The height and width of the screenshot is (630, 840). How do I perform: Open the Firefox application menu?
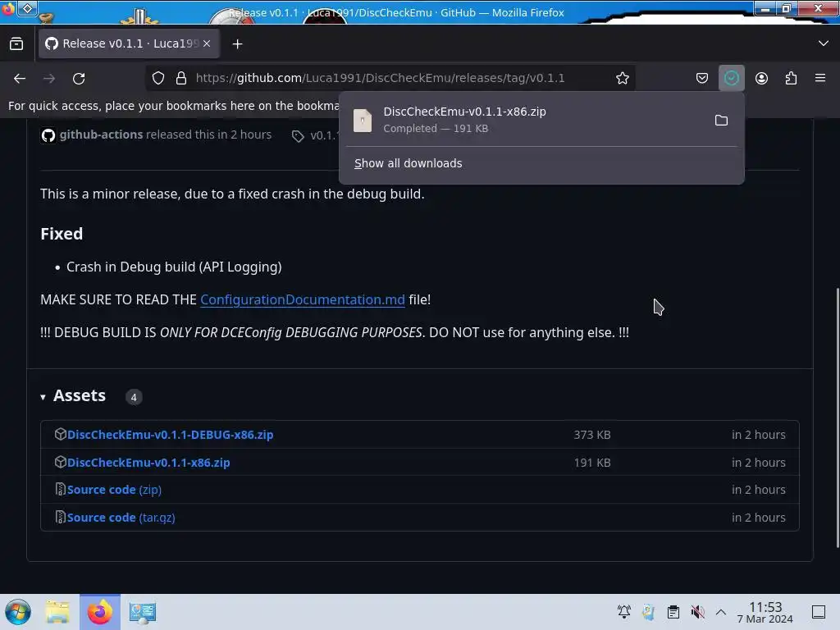coord(820,78)
